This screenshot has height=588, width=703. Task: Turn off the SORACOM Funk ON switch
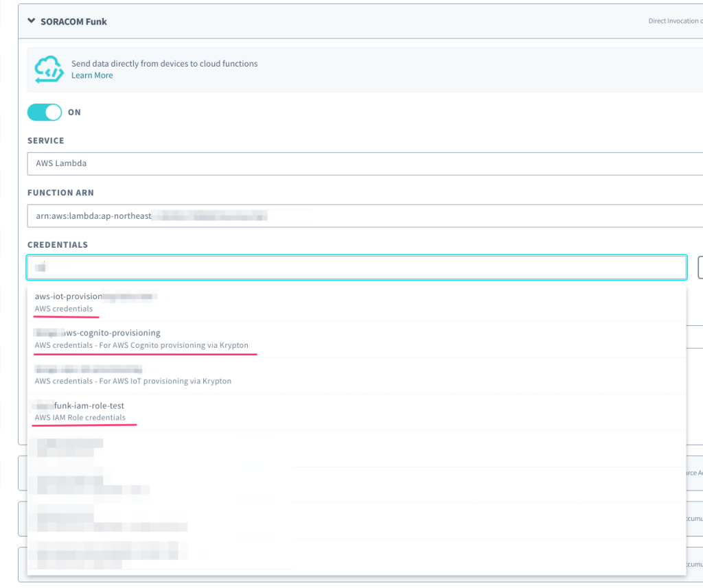[x=45, y=112]
